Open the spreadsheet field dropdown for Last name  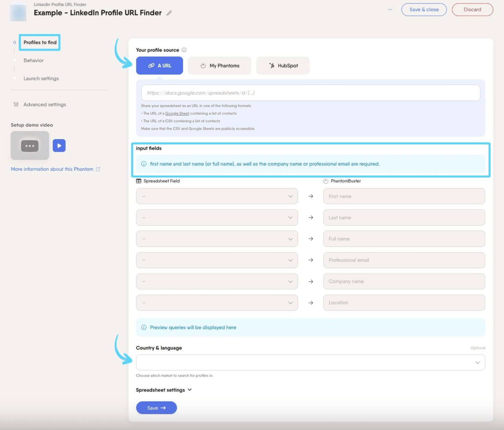pos(217,217)
